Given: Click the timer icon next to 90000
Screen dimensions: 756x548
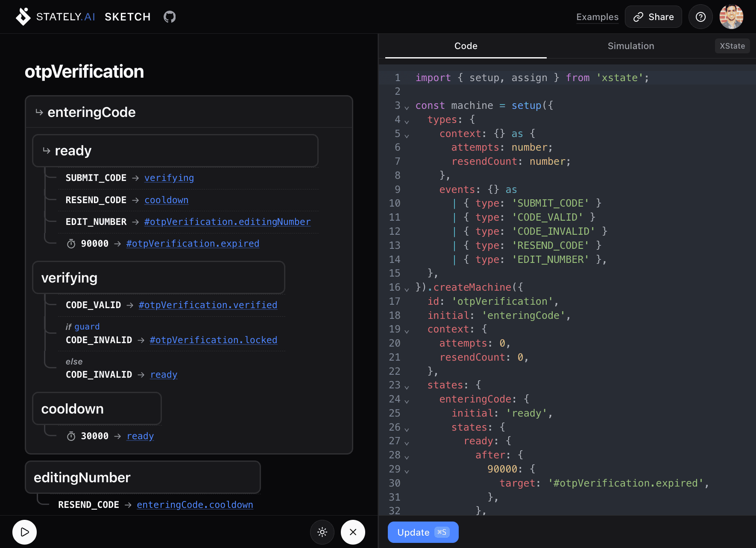Looking at the screenshot, I should pyautogui.click(x=71, y=244).
